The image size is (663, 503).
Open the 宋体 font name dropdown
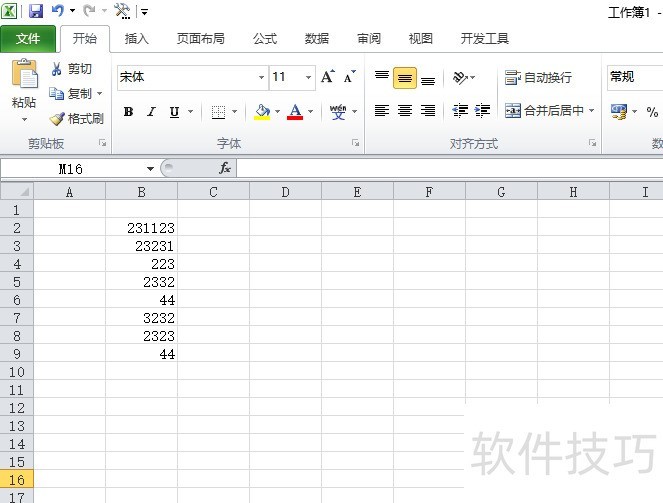tap(261, 77)
